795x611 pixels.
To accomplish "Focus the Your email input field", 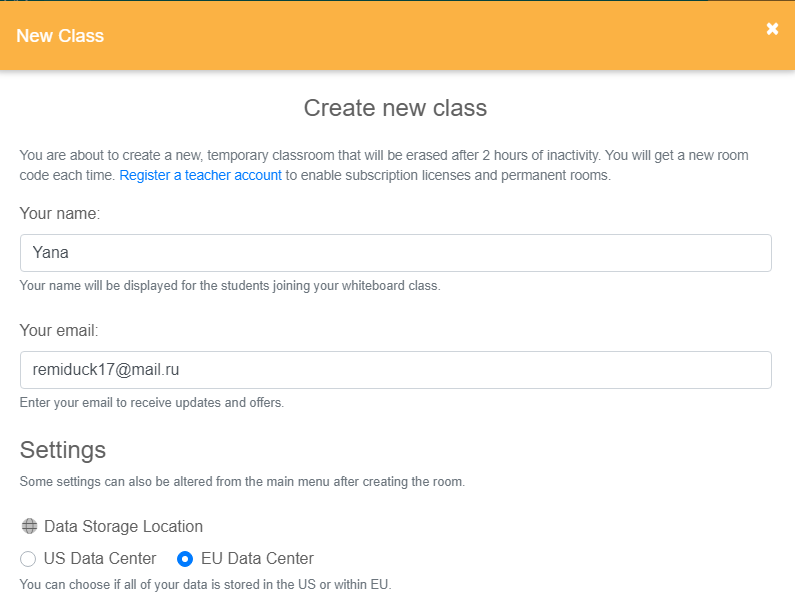I will click(395, 370).
